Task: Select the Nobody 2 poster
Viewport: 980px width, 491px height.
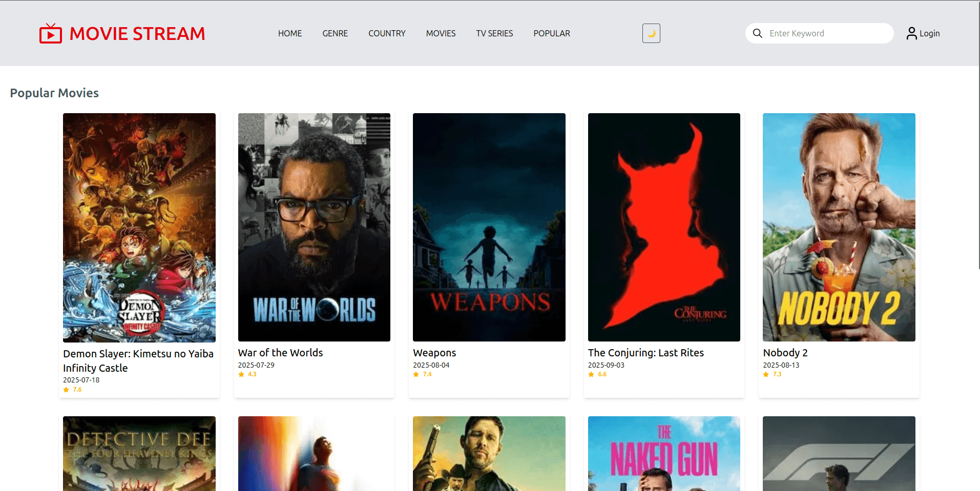Action: point(839,227)
